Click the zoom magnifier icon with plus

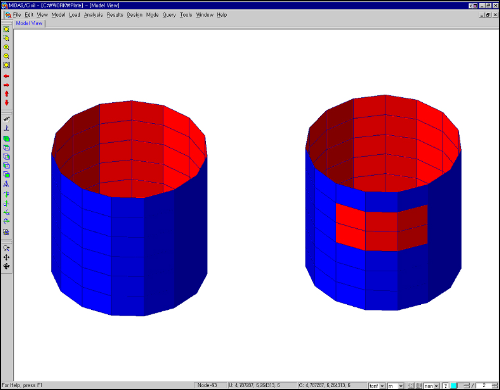(6, 47)
